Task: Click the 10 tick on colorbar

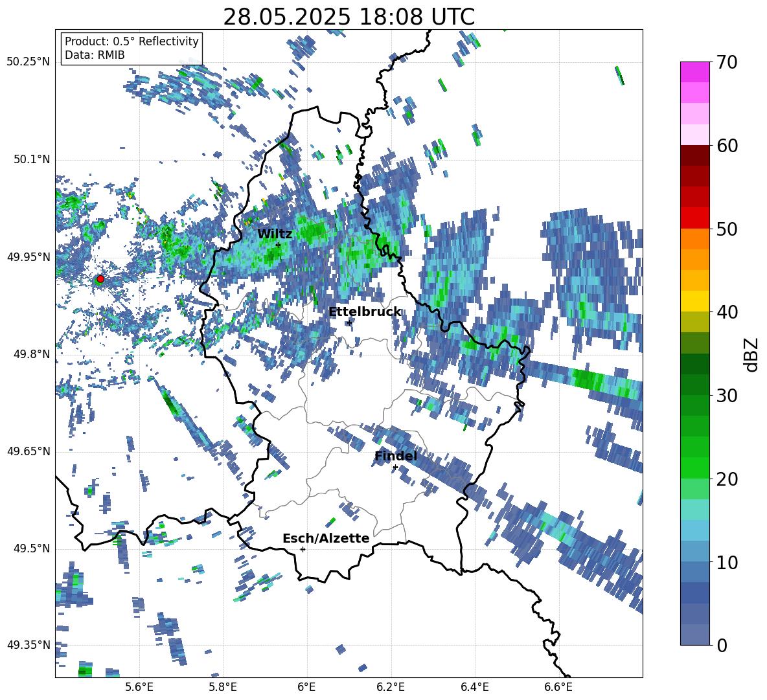Action: [x=727, y=562]
